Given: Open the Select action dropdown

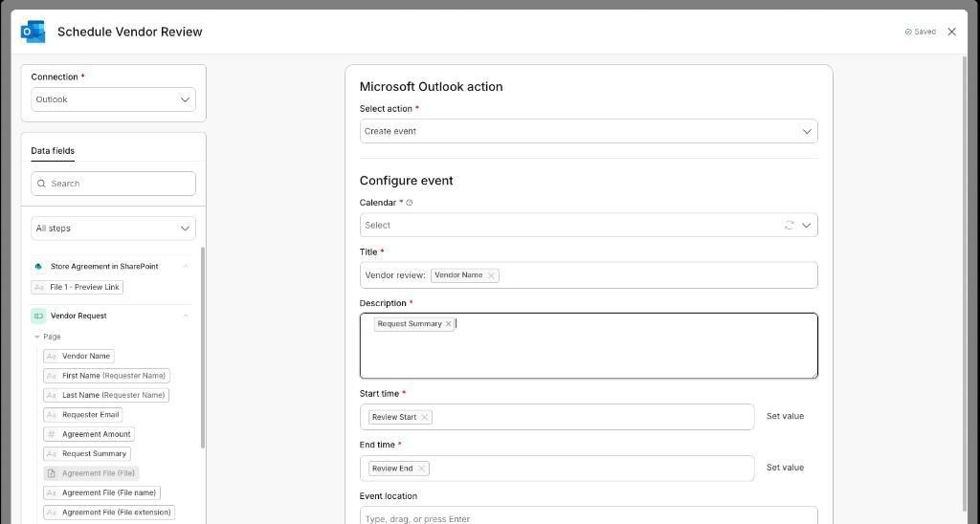Looking at the screenshot, I should (589, 131).
